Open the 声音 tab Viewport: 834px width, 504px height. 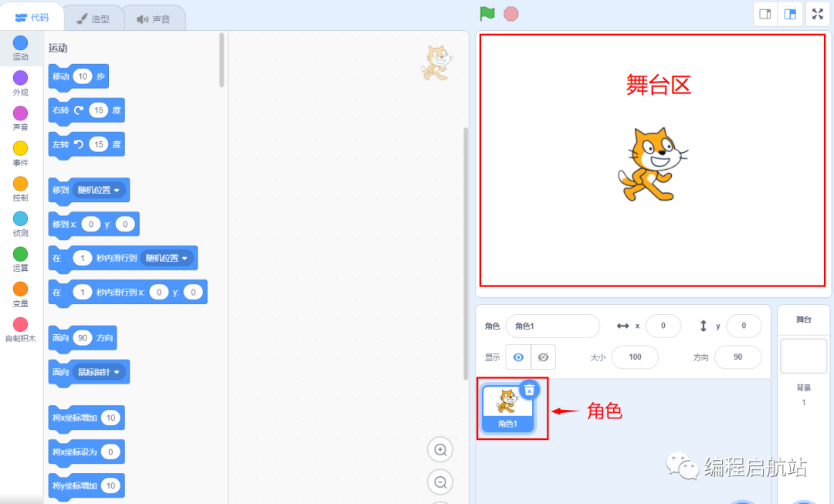(154, 19)
